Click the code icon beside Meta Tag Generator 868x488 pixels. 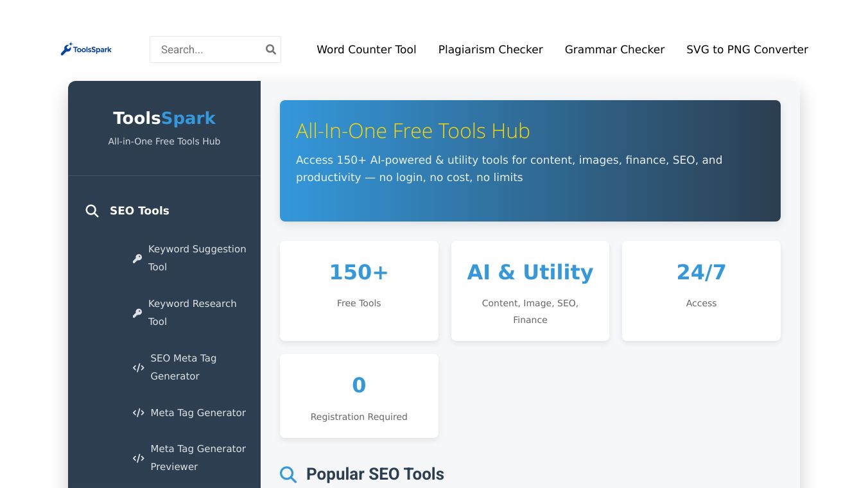pyautogui.click(x=138, y=413)
